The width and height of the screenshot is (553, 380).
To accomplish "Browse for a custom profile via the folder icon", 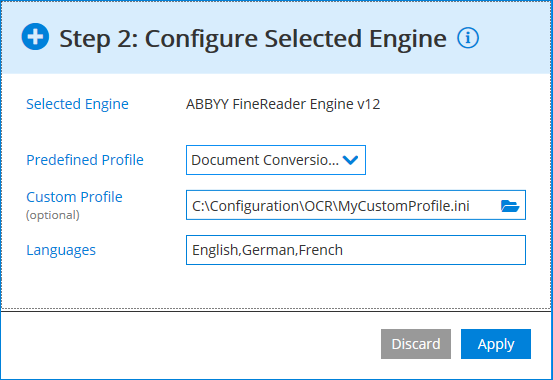I will [x=510, y=205].
